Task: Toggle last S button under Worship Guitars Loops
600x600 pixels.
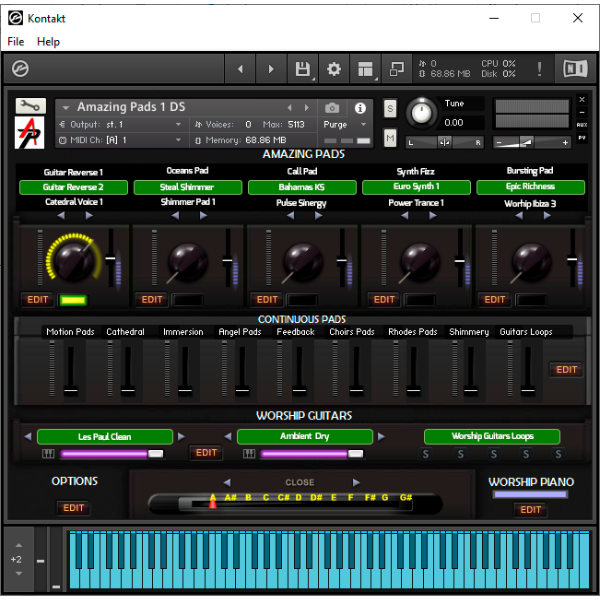Action: (x=558, y=454)
